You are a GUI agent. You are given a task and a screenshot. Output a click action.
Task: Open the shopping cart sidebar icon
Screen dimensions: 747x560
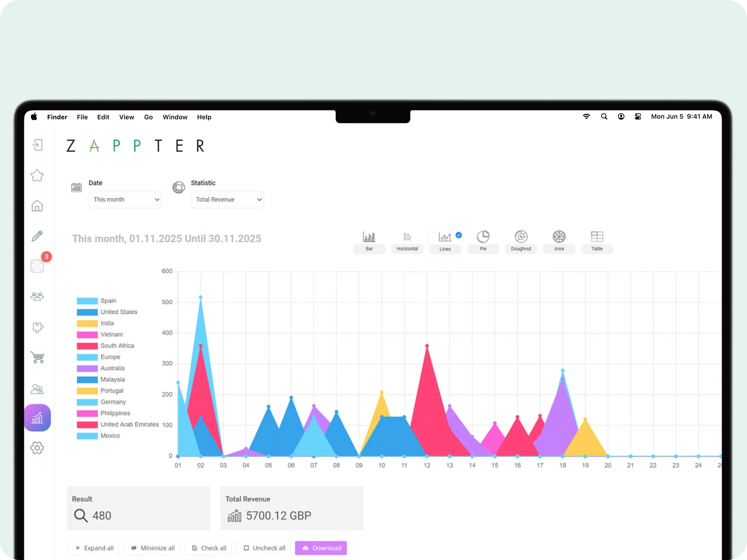pyautogui.click(x=37, y=358)
